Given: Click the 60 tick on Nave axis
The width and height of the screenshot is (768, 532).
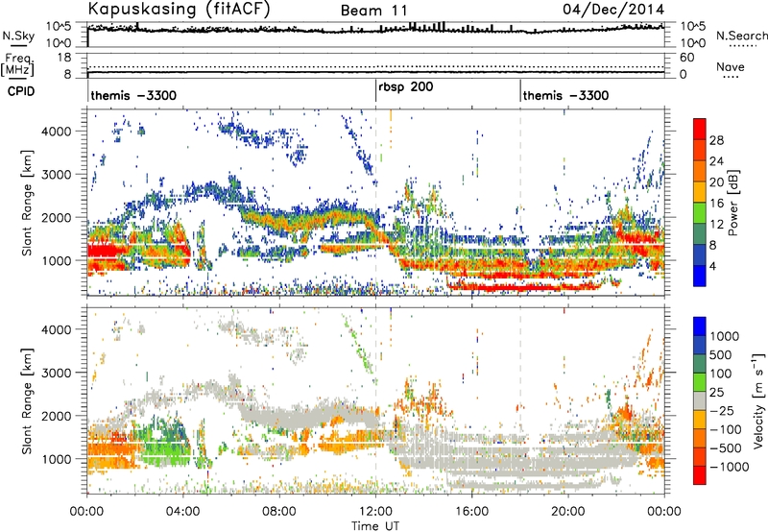Looking at the screenshot, I should pyautogui.click(x=686, y=58).
